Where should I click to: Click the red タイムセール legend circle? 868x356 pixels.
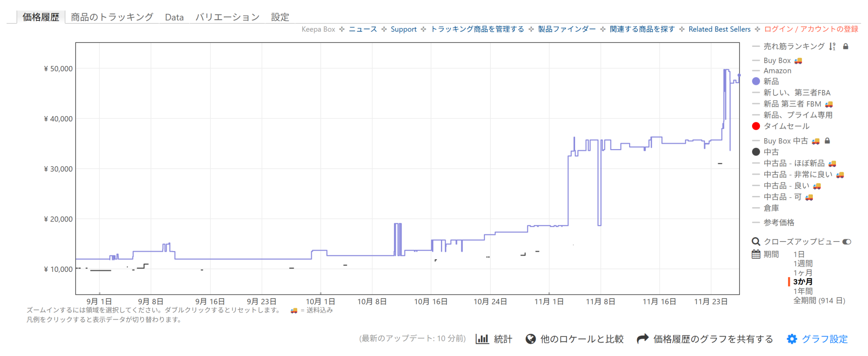click(756, 126)
